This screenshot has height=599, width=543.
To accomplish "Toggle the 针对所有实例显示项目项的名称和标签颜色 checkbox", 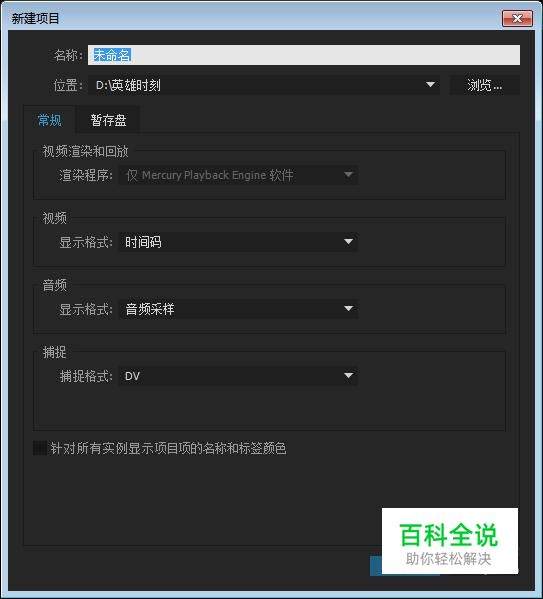I will [x=40, y=448].
